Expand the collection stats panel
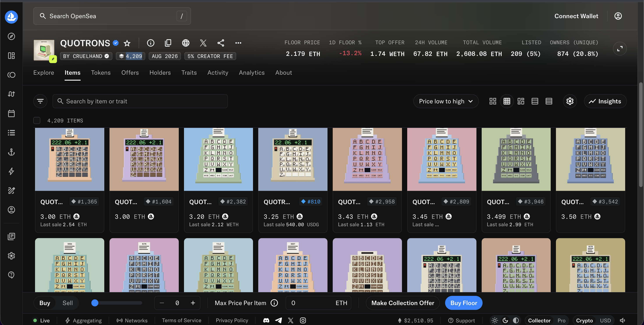 click(x=620, y=49)
